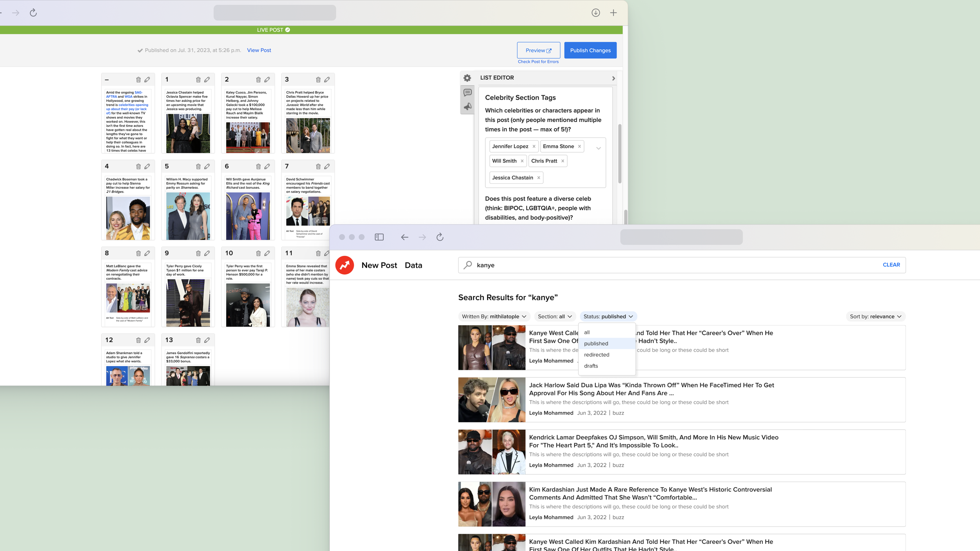
Task: Open the Written By mithilatople filter
Action: (x=494, y=317)
